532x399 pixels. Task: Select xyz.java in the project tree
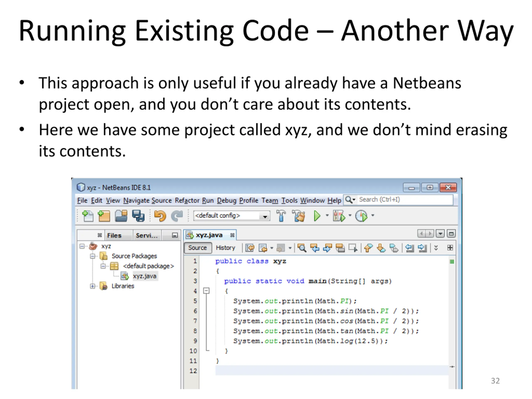[145, 276]
